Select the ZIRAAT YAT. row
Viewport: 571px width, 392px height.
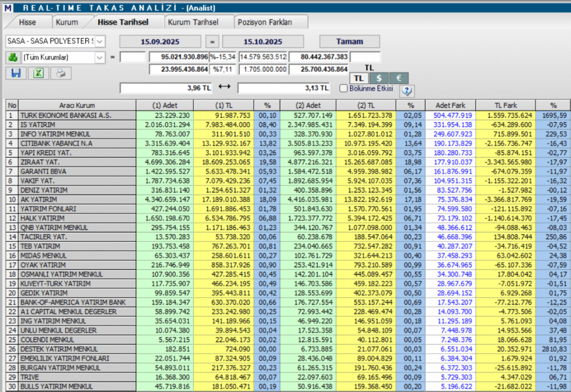pos(288,162)
